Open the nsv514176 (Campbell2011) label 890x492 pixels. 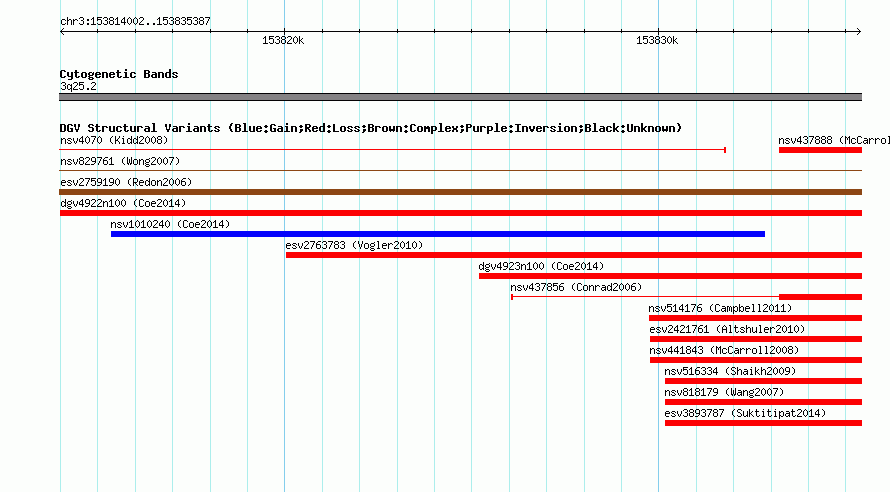click(720, 308)
